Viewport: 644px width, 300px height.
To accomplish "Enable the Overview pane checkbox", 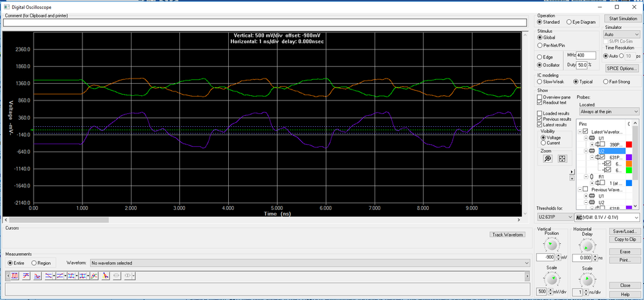I will click(x=540, y=97).
